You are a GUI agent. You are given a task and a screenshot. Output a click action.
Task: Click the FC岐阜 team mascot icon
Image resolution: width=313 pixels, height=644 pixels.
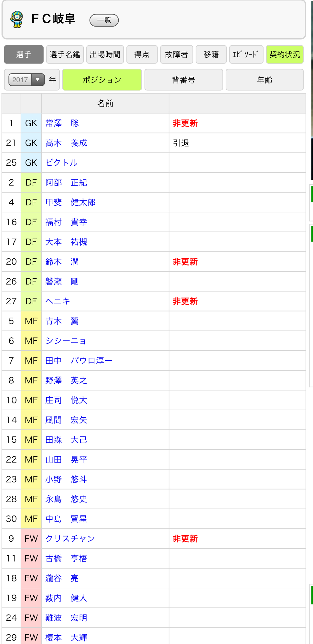tap(16, 19)
